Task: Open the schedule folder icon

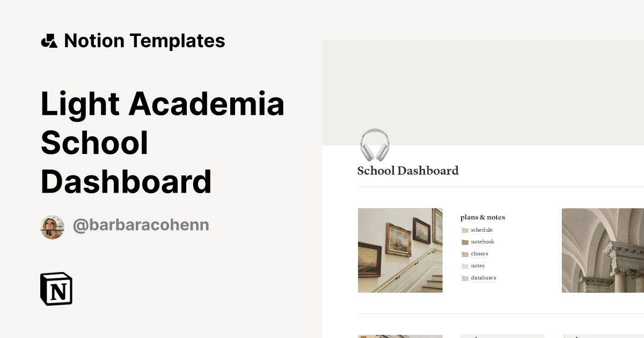Action: point(464,230)
